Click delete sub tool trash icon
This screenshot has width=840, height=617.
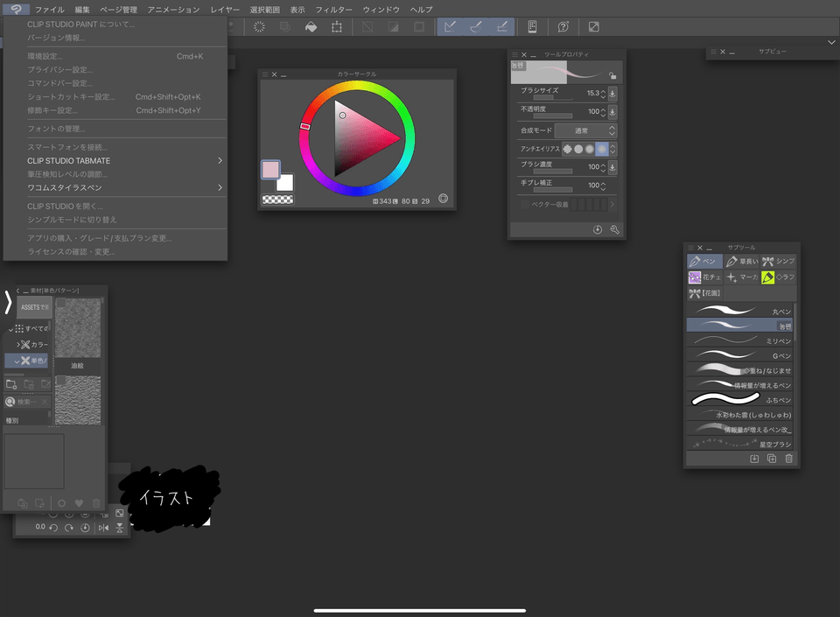click(x=788, y=459)
